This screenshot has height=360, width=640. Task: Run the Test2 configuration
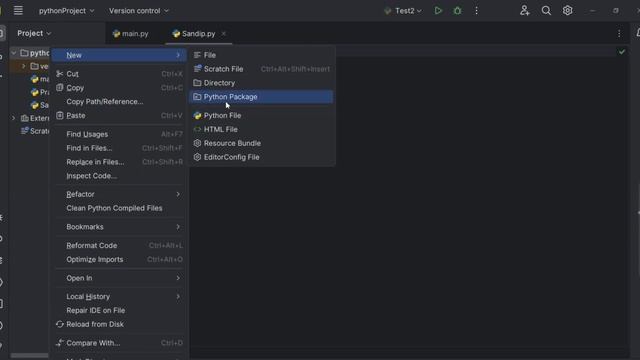[438, 11]
